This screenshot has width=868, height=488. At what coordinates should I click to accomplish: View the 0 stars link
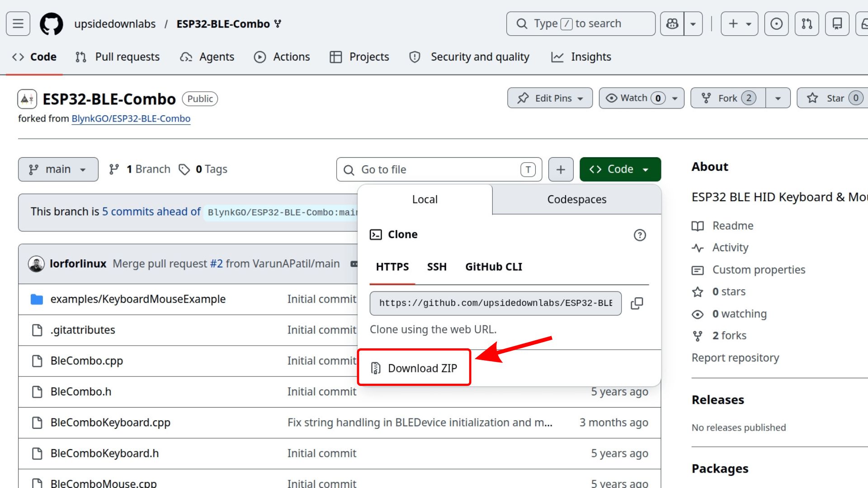[x=729, y=292]
